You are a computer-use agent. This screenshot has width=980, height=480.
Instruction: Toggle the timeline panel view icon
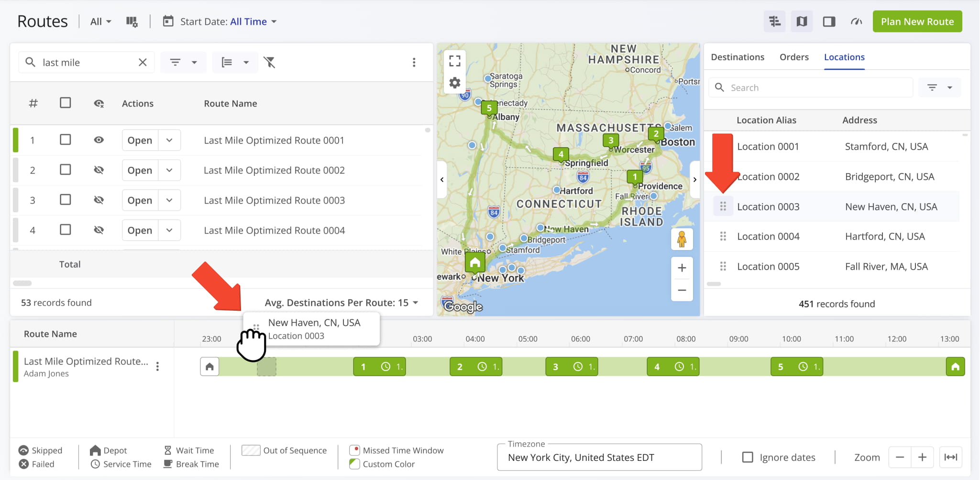coord(774,22)
